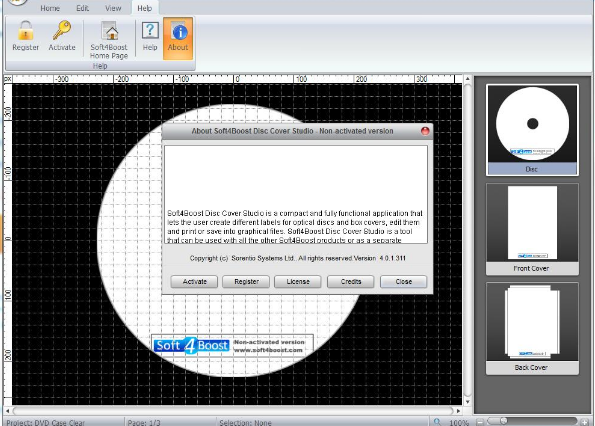Click the 'Project: DVD Case Clear' status text
The image size is (595, 426).
point(46,423)
